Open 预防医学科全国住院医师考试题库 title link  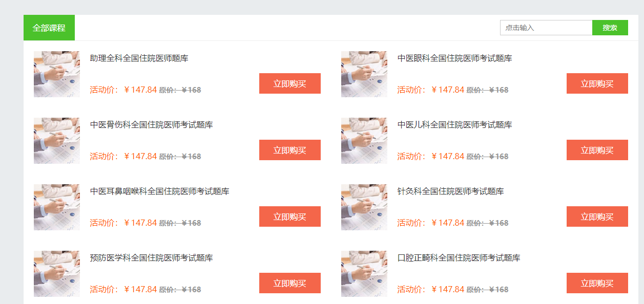click(152, 258)
